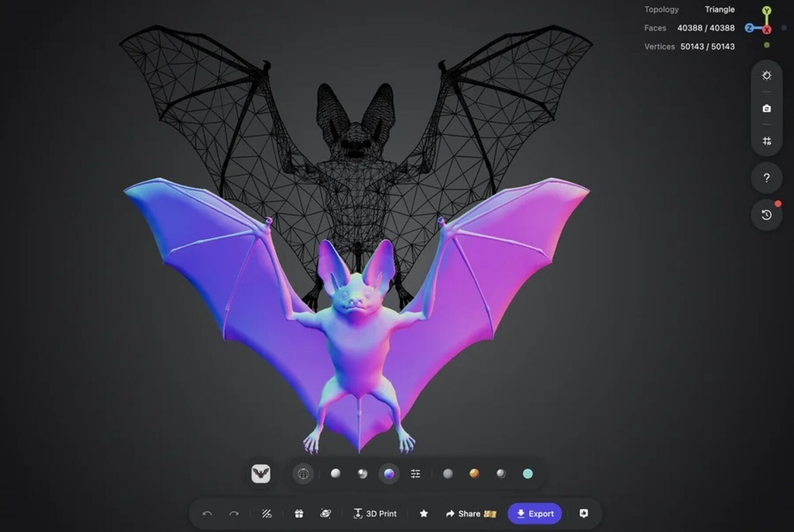794x532 pixels.
Task: Open the render settings sliders icon
Action: pos(416,474)
